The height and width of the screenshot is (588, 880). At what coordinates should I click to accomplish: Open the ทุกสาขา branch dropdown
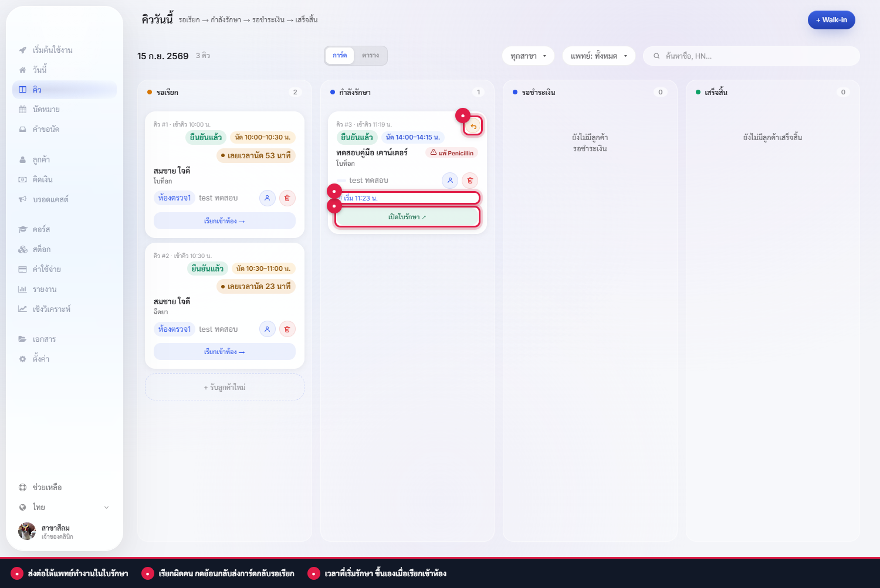528,56
